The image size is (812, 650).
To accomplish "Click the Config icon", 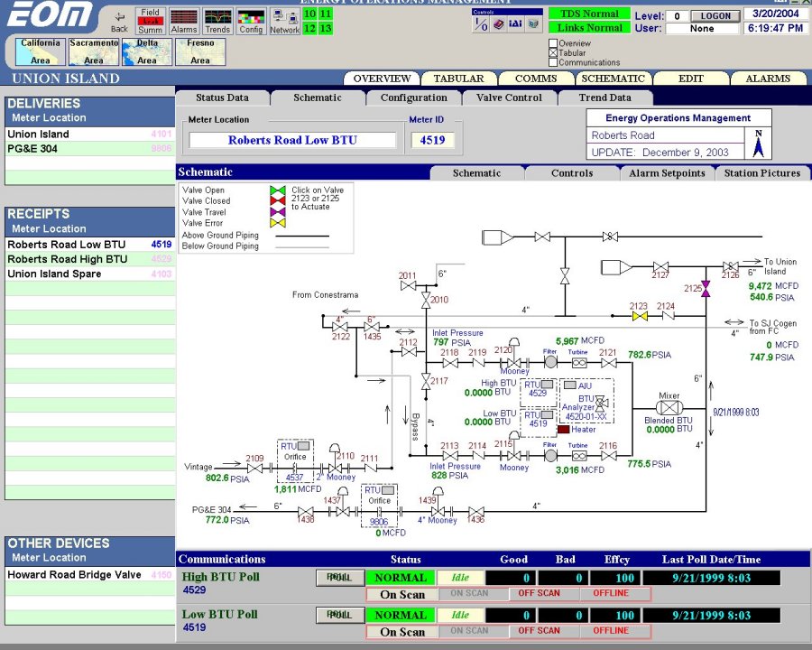I will coord(251,18).
